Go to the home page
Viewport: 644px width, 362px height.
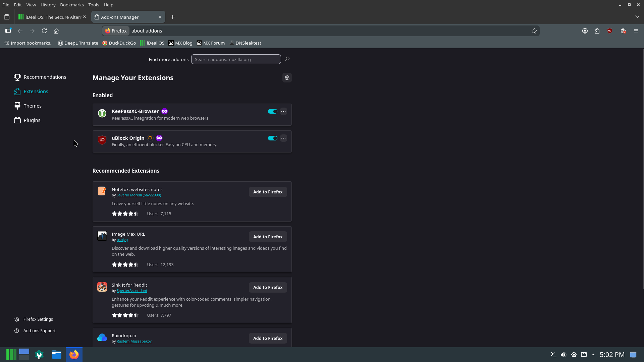pos(56,31)
